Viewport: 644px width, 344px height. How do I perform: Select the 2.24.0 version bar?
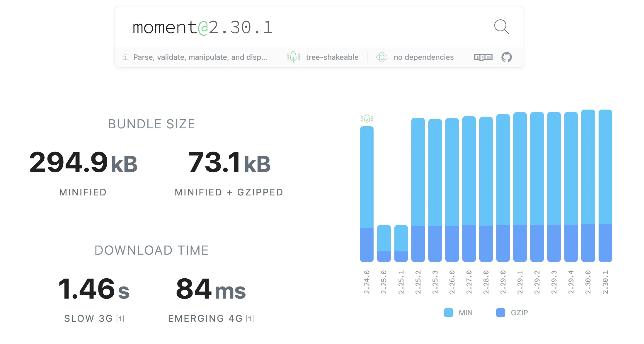(x=367, y=193)
